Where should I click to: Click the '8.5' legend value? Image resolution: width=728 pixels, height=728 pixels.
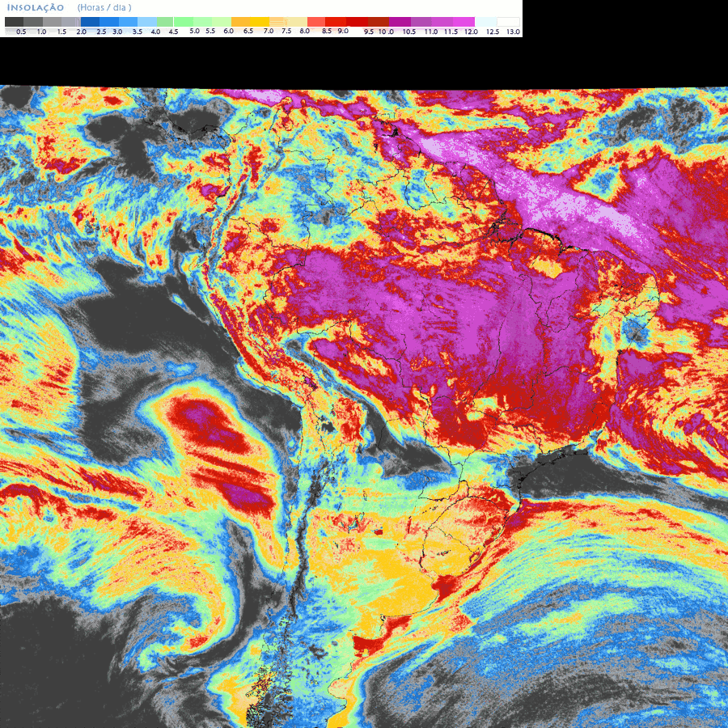327,31
